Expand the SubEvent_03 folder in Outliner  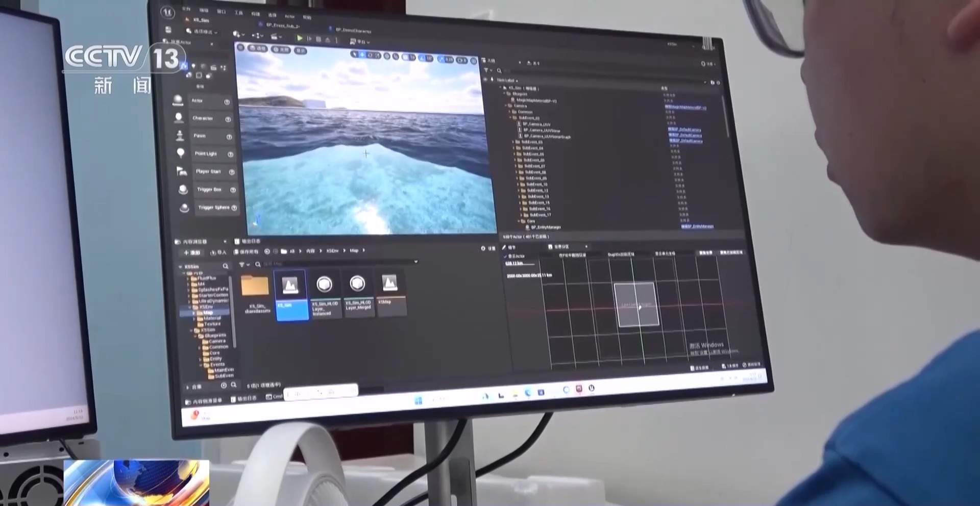512,141
